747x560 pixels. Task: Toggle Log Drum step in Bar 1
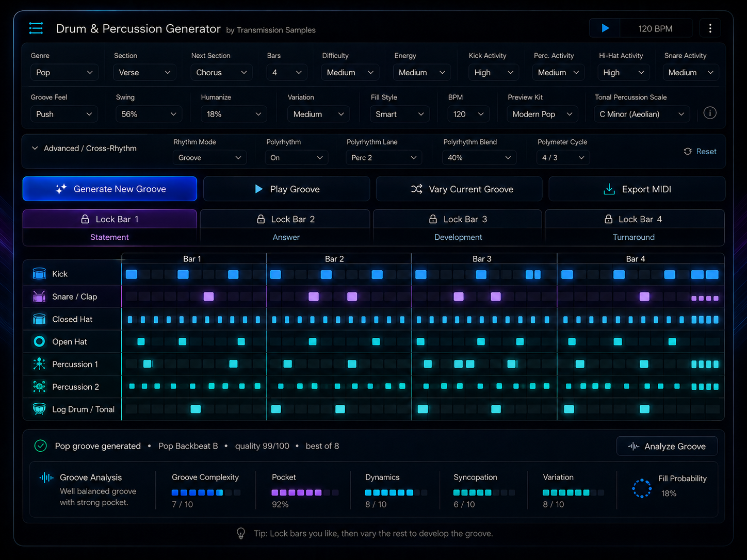pos(196,409)
